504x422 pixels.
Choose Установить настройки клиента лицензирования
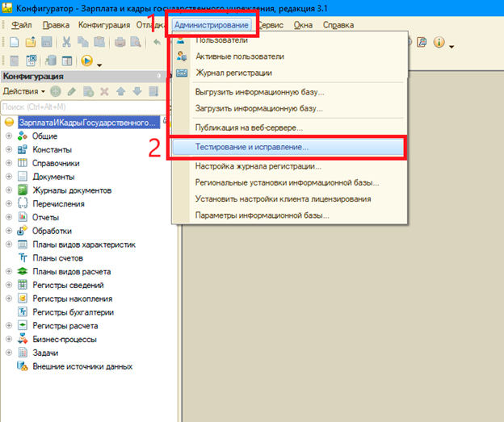pyautogui.click(x=289, y=199)
